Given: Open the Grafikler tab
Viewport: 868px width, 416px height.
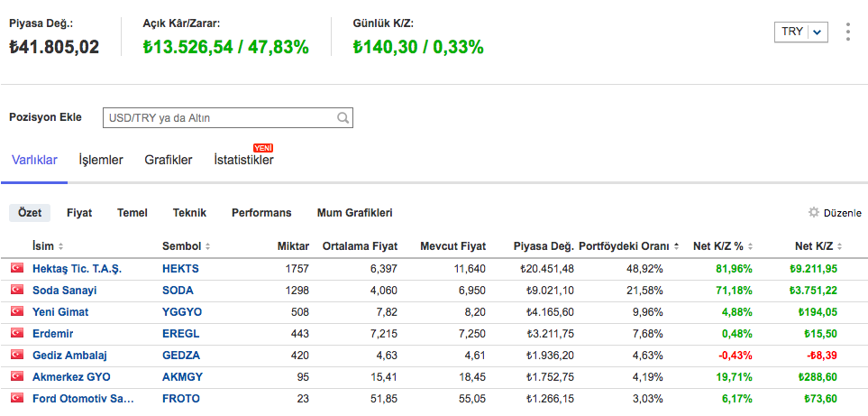Looking at the screenshot, I should tap(169, 161).
